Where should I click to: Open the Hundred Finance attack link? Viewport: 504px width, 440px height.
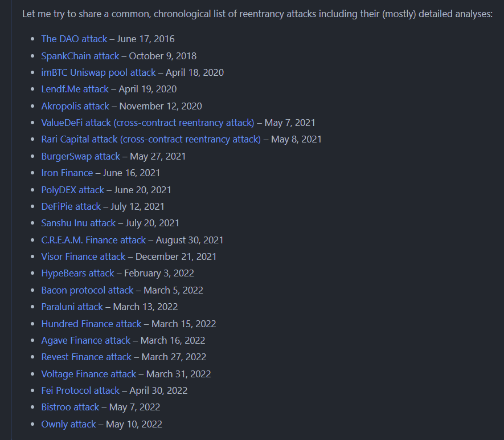pyautogui.click(x=91, y=323)
